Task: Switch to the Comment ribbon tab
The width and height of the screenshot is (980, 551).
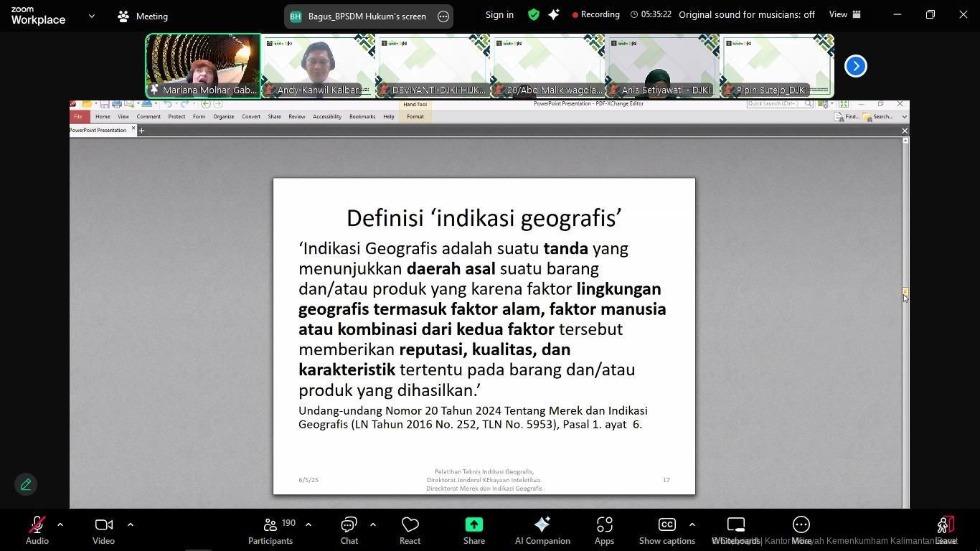Action: pyautogui.click(x=149, y=116)
